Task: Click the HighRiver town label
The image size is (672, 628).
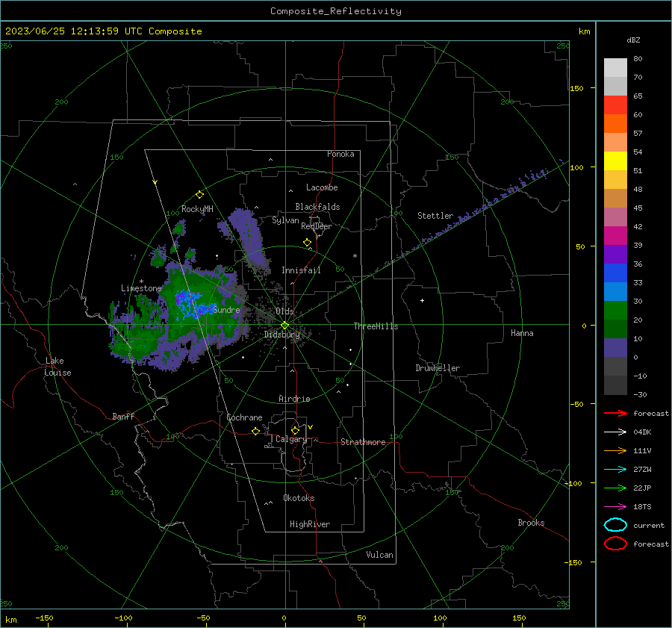Action: 310,524
